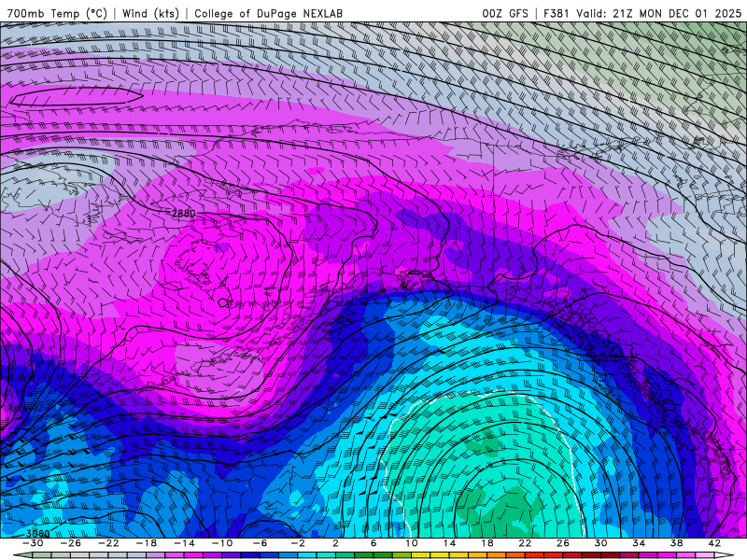Select the −14 legend scale label
The image size is (747, 560).
pyautogui.click(x=184, y=543)
